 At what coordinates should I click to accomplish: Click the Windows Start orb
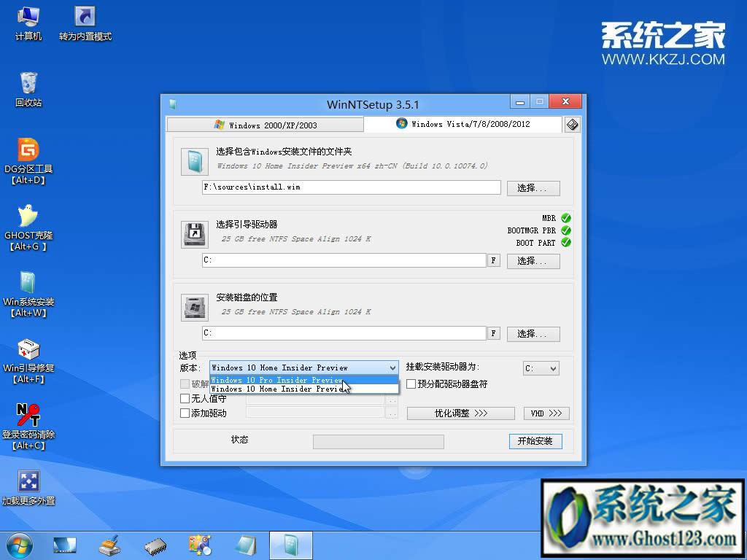tap(20, 545)
